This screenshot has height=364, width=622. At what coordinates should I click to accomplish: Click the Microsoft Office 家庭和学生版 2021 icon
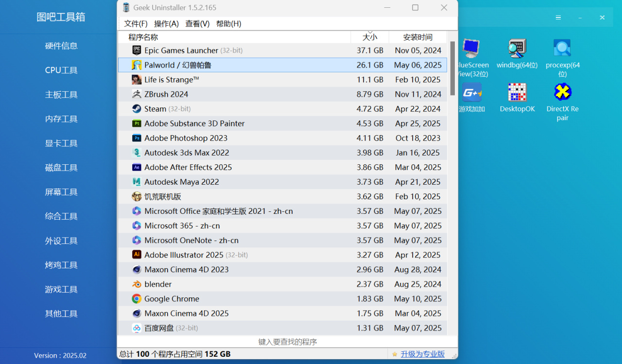137,211
